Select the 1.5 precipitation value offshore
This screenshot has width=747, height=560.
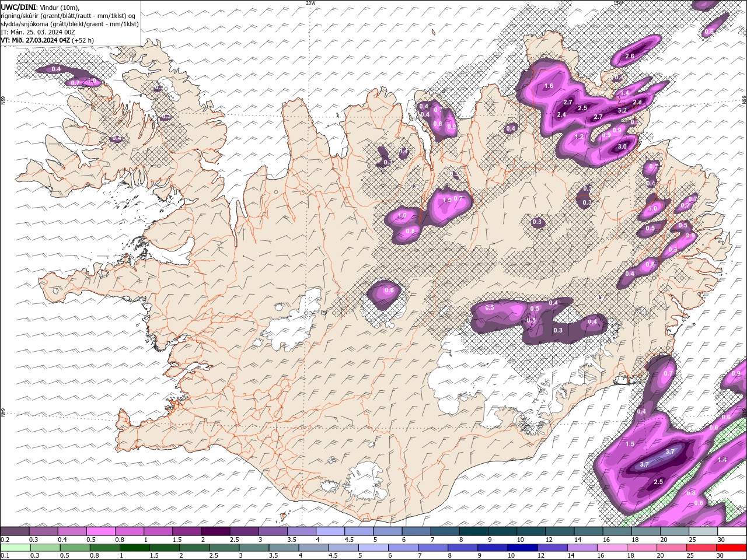tap(630, 444)
